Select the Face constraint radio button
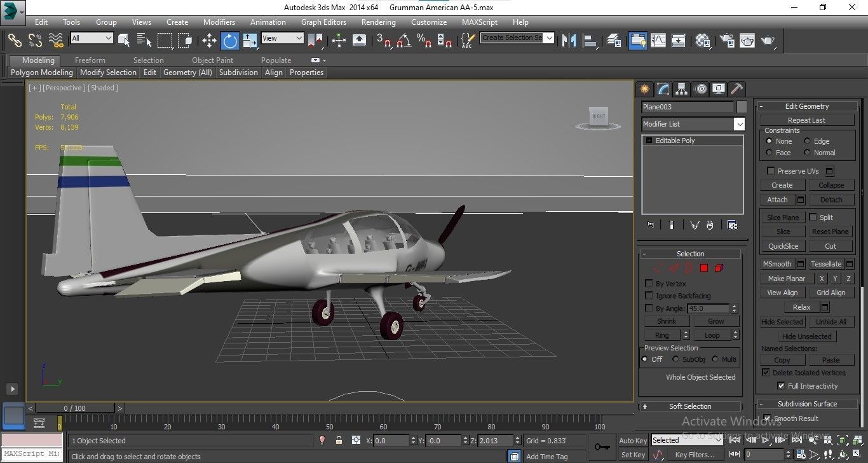Viewport: 868px width, 463px height. (x=769, y=153)
